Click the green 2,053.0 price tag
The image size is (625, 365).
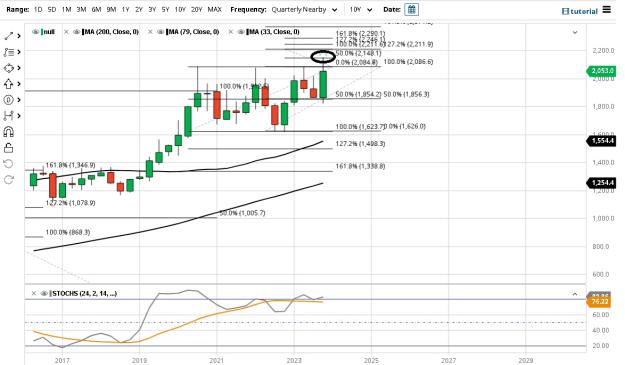pos(601,71)
